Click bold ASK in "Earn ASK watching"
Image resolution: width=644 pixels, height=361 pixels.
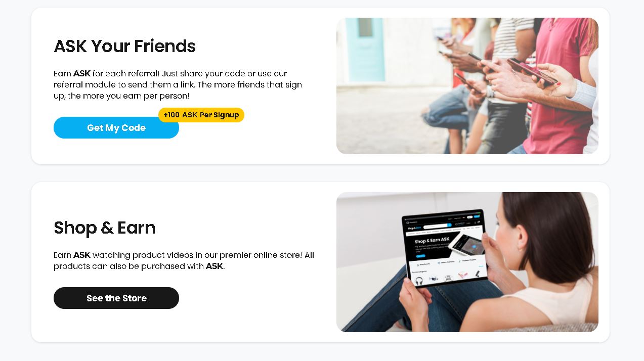pyautogui.click(x=82, y=255)
